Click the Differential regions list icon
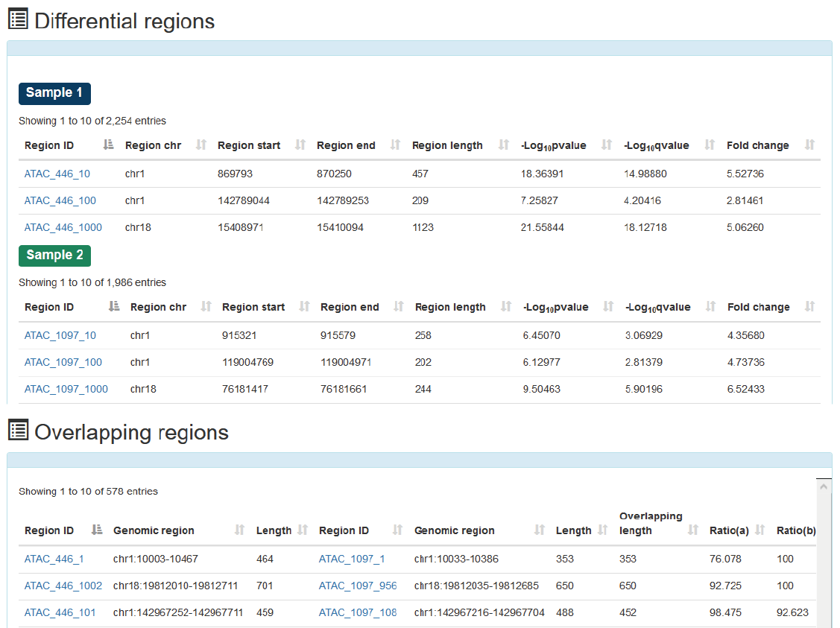The image size is (840, 628). click(18, 19)
